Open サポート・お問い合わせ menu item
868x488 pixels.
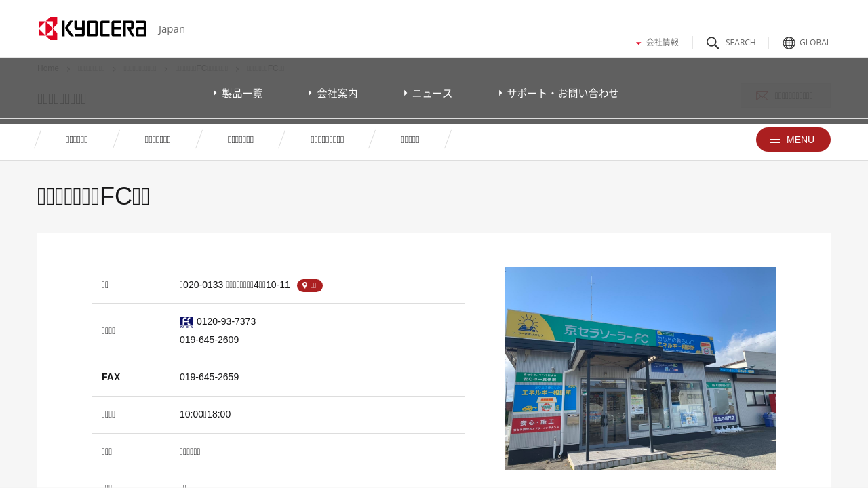(559, 93)
